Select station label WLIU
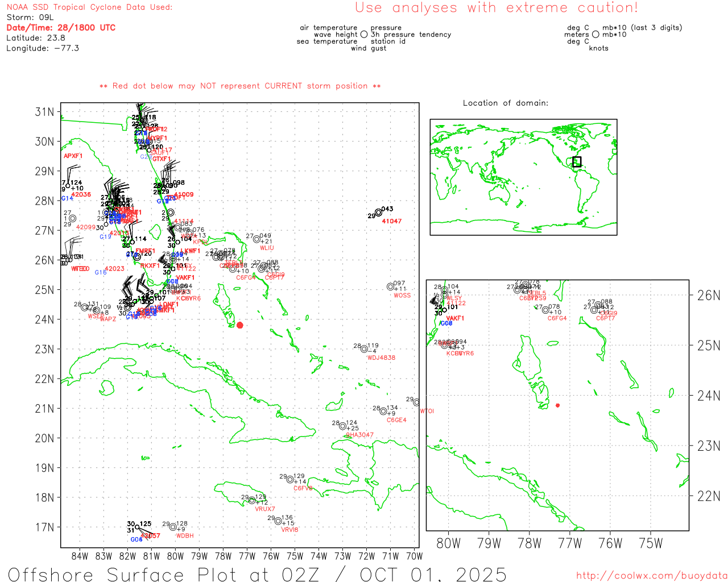Image resolution: width=728 pixels, height=582 pixels. [267, 248]
